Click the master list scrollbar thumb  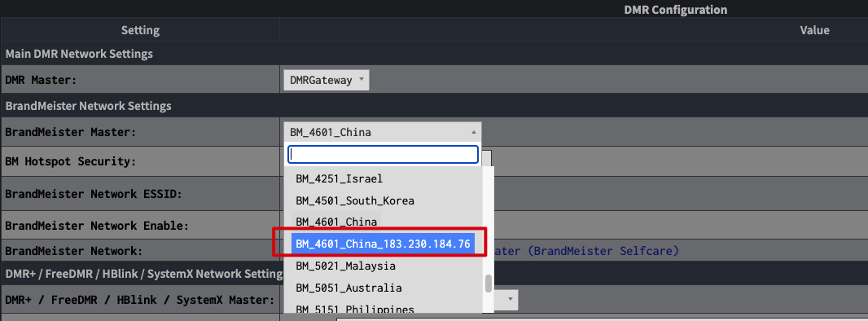click(489, 283)
